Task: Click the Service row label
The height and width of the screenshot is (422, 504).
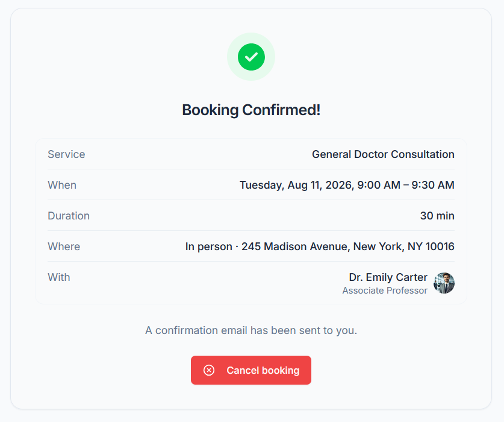Action: point(66,154)
